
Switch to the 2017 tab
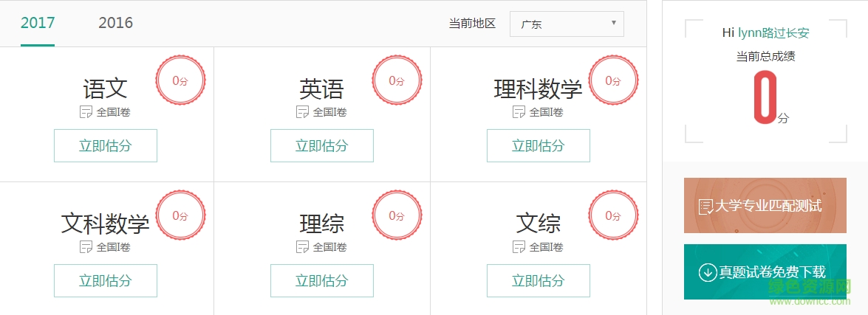pos(38,23)
